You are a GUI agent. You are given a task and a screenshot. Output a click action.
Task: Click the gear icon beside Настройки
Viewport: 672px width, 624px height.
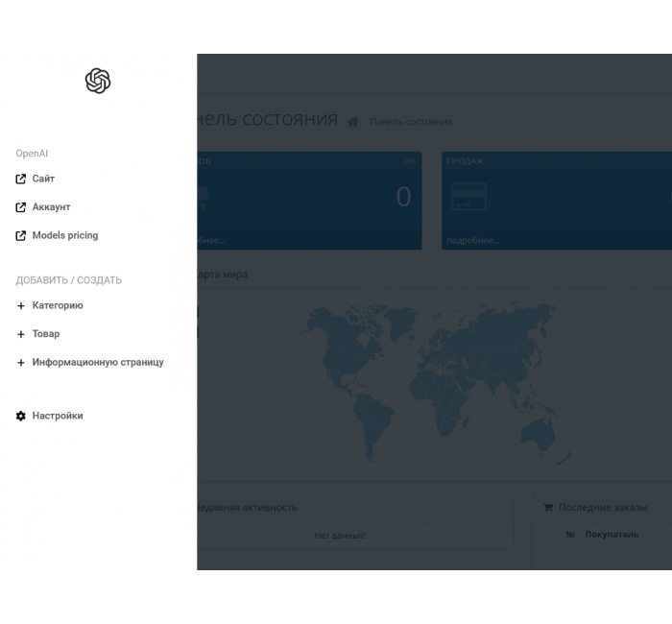[20, 416]
